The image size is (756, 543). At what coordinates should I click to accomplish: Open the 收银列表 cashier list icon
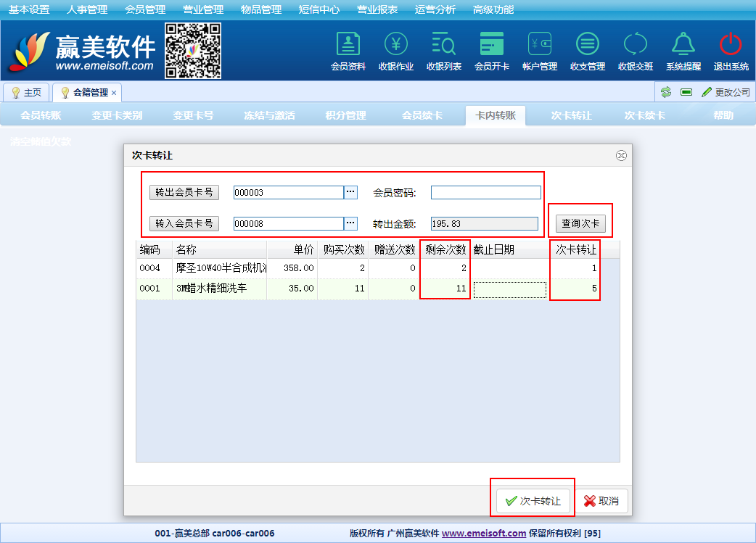[444, 45]
